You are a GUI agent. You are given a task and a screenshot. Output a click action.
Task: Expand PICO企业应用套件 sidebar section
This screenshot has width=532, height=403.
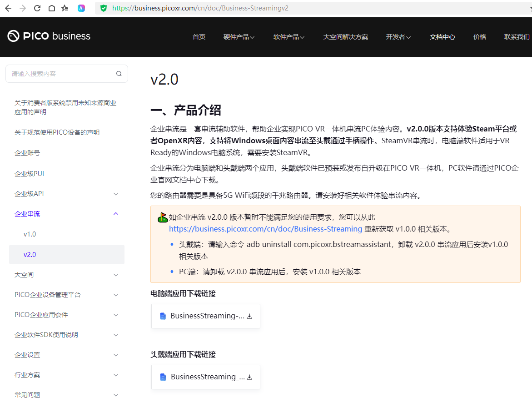pyautogui.click(x=66, y=315)
